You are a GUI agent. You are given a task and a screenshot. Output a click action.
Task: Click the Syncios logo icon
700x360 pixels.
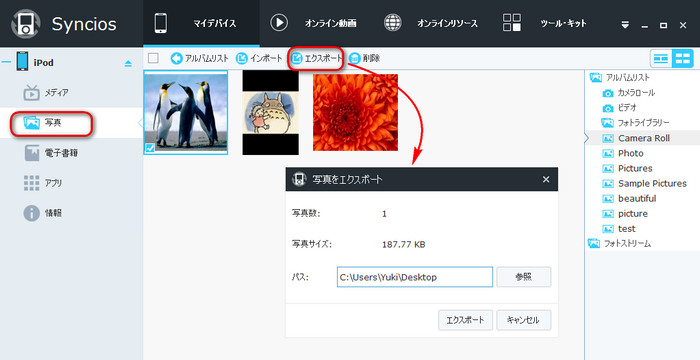[x=25, y=23]
